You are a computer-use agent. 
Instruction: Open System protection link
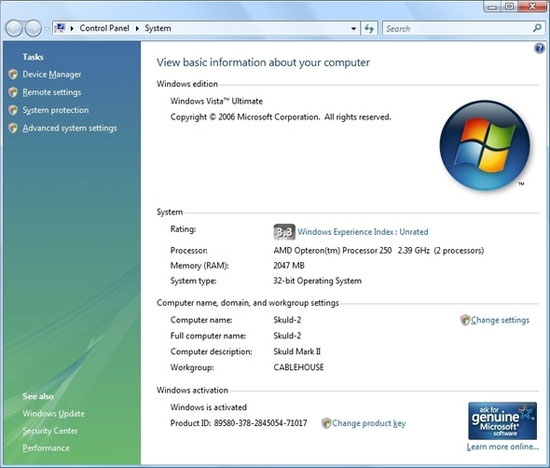pos(55,110)
